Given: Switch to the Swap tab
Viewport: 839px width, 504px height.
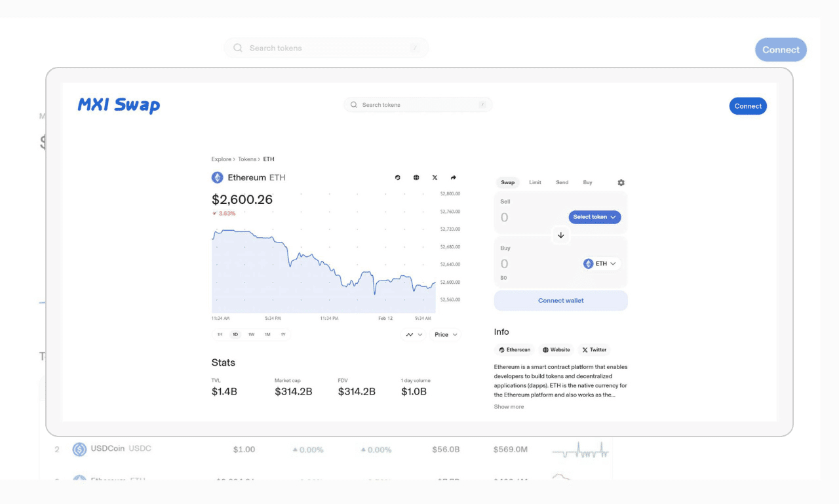Looking at the screenshot, I should click(508, 182).
